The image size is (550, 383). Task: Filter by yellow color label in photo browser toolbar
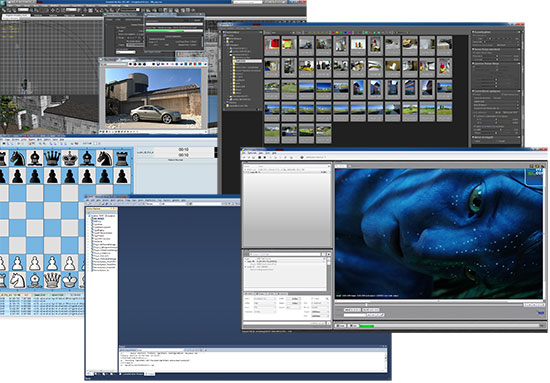pos(337,33)
